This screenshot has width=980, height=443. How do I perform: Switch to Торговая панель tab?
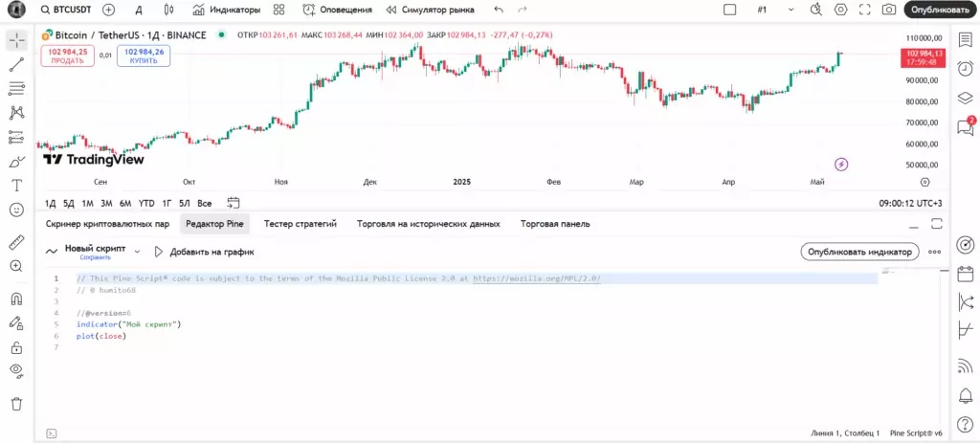click(x=555, y=224)
